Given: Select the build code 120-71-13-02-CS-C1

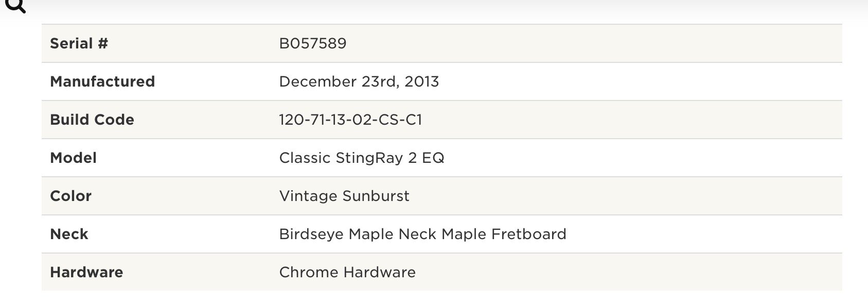Looking at the screenshot, I should 350,120.
